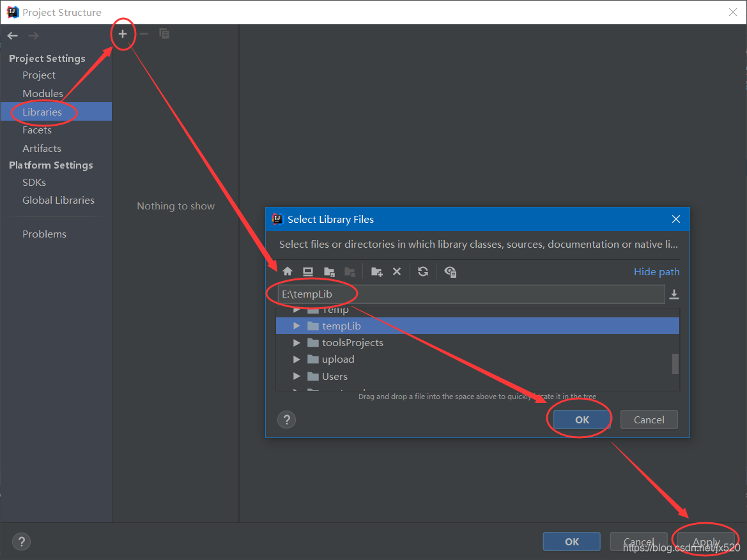This screenshot has height=560, width=747.
Task: Click help icon in Select Library Files
Action: (286, 420)
